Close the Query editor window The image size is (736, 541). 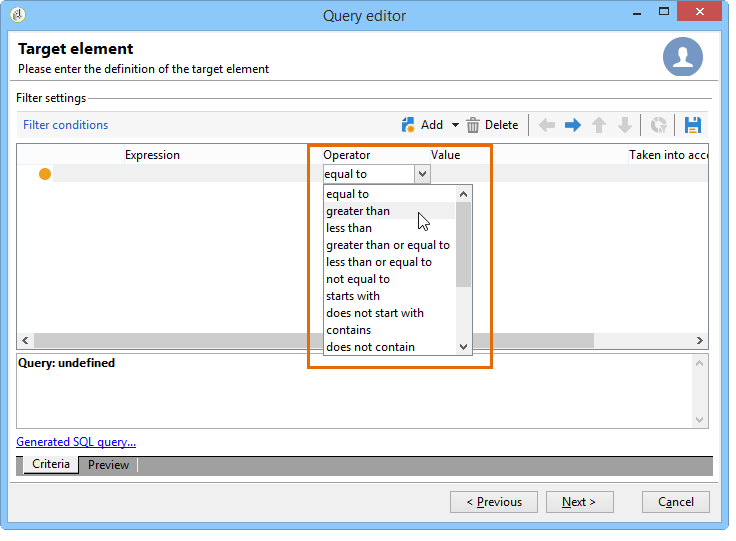[699, 12]
